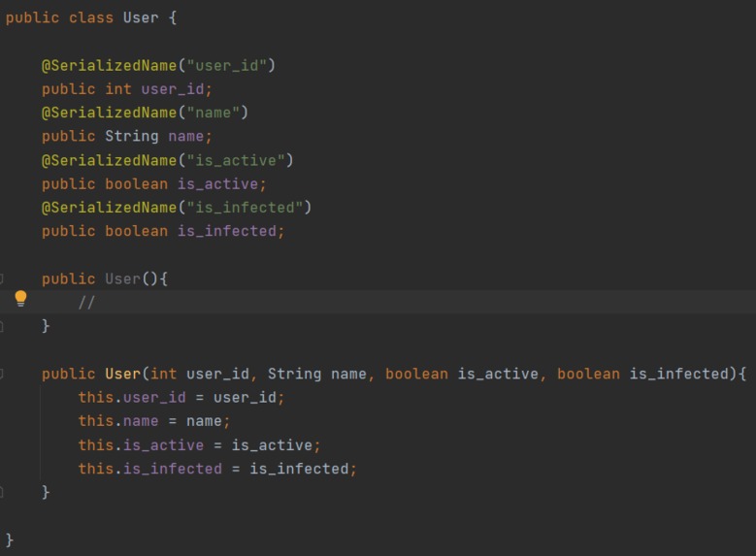The height and width of the screenshot is (556, 756).
Task: Click the 'this.is_active = is_active;' assignment
Action: [199, 444]
